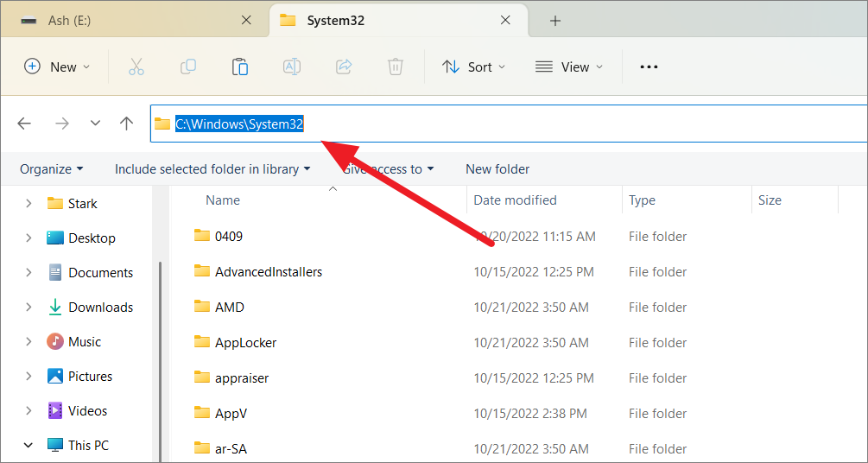Collapse the This PC node
The height and width of the screenshot is (463, 868).
pos(29,445)
